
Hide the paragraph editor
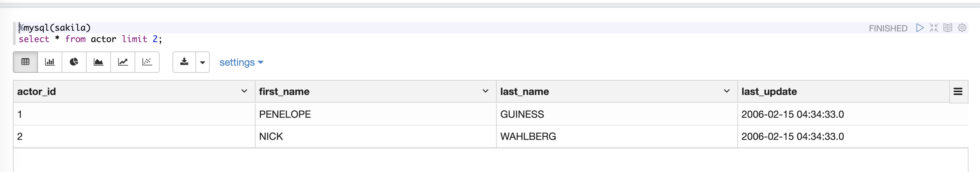click(934, 28)
